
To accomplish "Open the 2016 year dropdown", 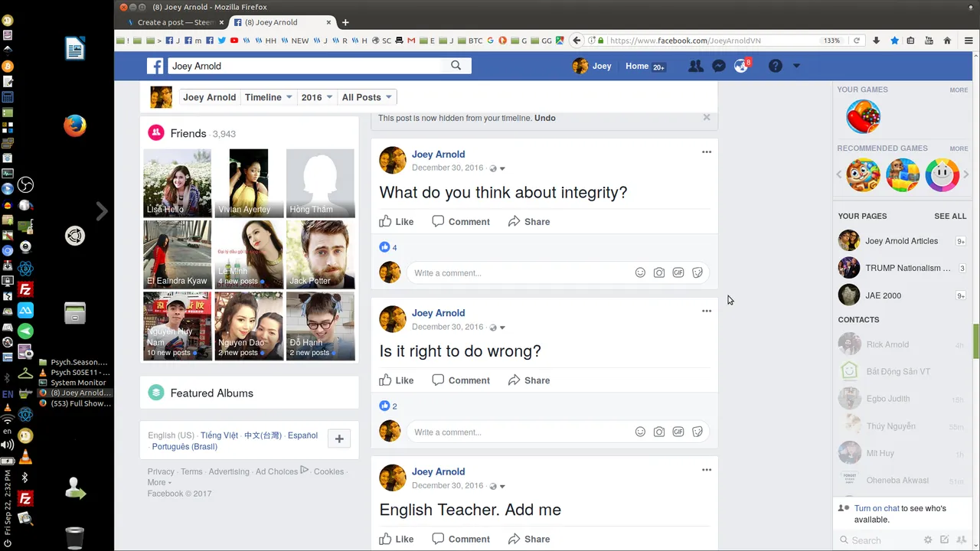I will pos(316,97).
